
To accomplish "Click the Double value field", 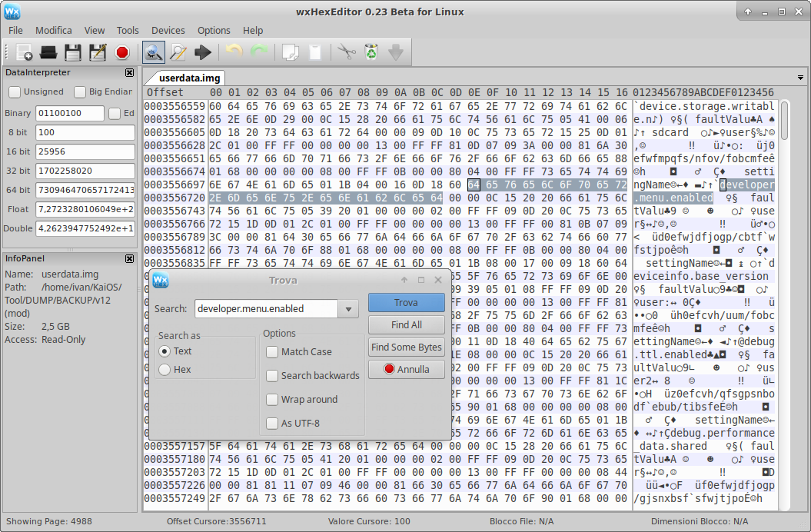I will pos(85,228).
